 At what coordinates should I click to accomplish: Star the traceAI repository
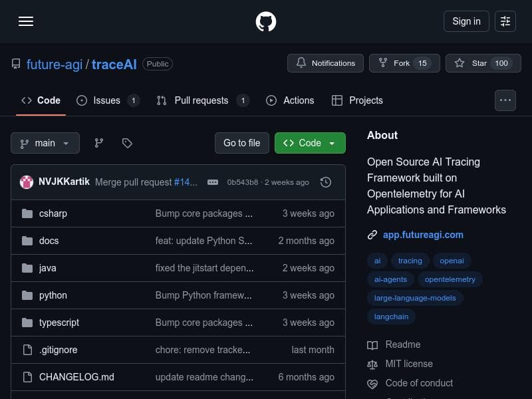[x=481, y=63]
